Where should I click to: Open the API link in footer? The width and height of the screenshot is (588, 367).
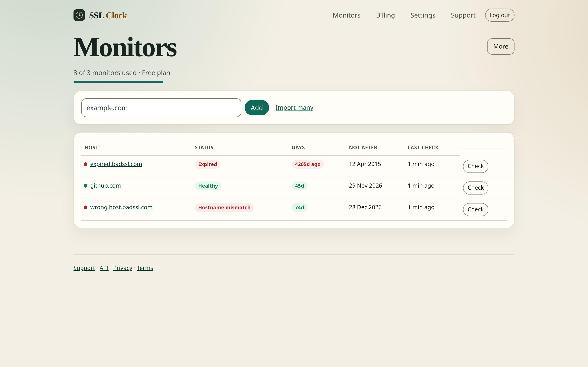(x=104, y=268)
